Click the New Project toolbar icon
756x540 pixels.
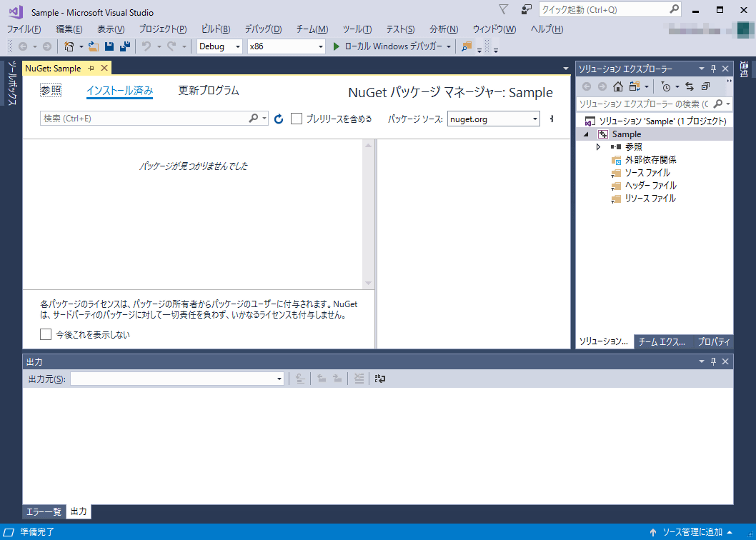[69, 46]
